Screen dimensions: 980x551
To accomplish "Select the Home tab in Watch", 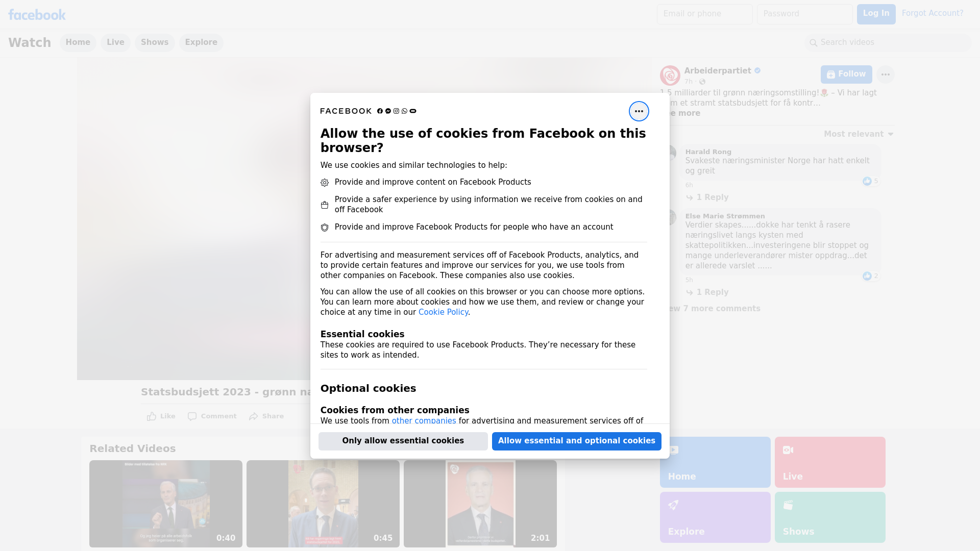I will [78, 42].
